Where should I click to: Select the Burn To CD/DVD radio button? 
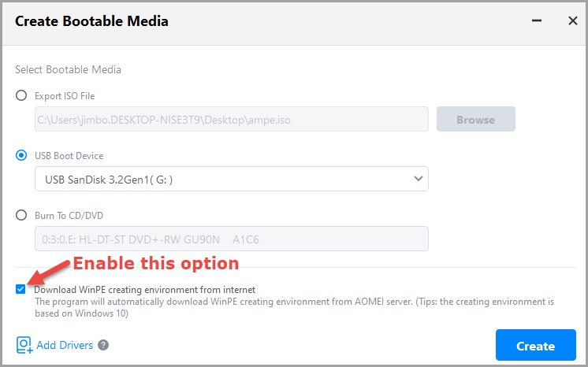tap(21, 215)
